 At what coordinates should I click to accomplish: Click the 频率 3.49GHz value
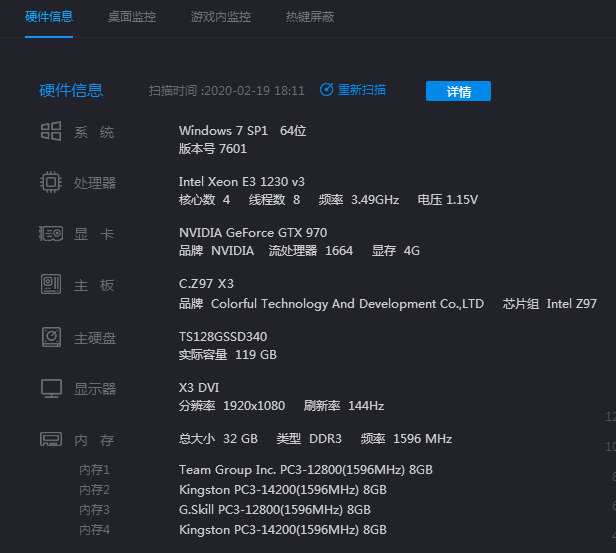pyautogui.click(x=359, y=200)
